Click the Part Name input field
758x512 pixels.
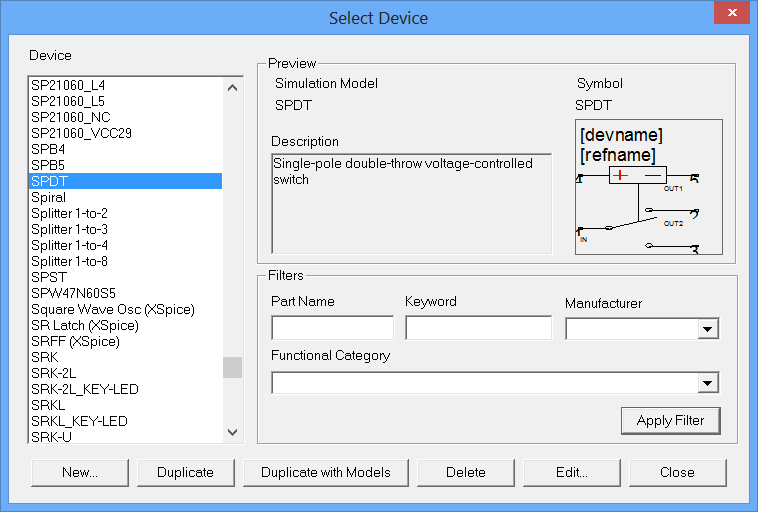point(332,328)
